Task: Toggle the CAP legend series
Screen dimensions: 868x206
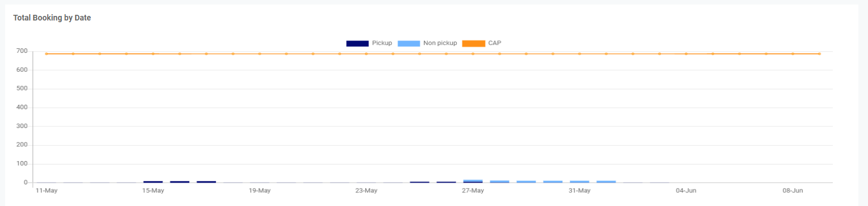Action: point(482,43)
